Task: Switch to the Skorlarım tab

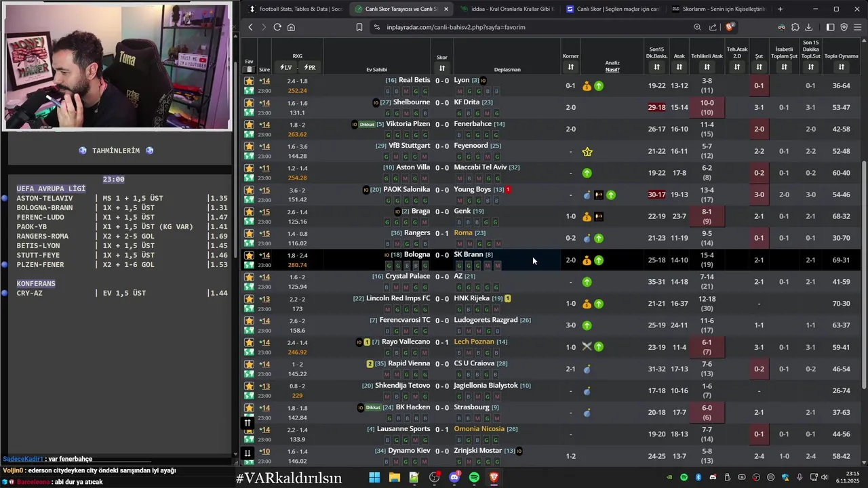Action: 719,9
